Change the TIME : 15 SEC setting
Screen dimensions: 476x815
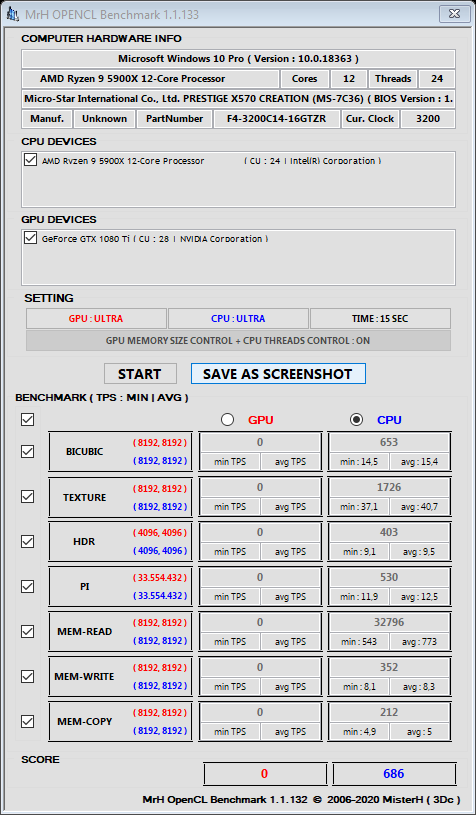click(380, 319)
